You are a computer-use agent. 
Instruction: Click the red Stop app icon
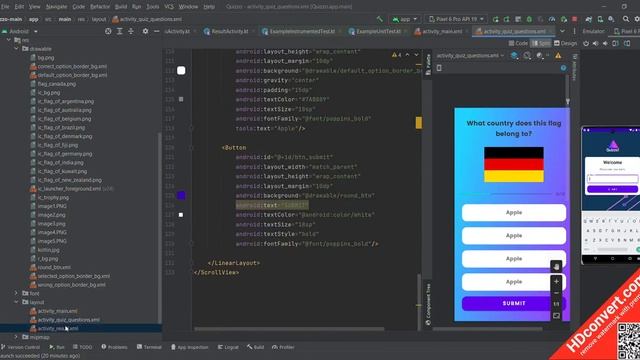click(x=575, y=19)
